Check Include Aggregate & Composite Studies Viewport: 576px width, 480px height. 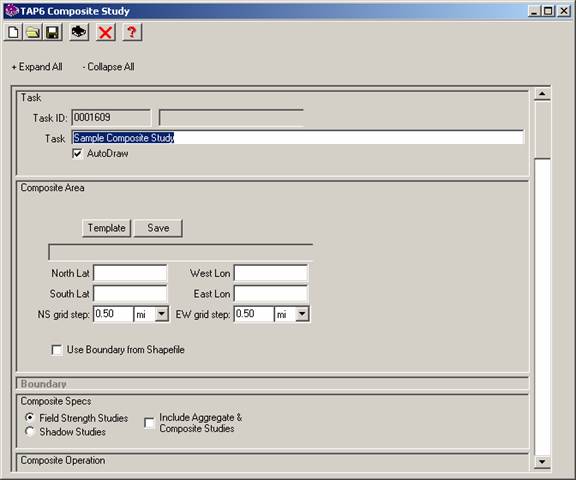(x=149, y=423)
